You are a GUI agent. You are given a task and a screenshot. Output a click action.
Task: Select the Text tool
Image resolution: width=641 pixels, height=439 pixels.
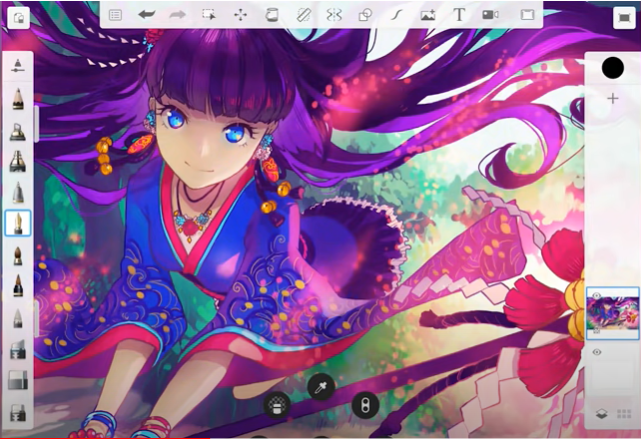coord(459,15)
